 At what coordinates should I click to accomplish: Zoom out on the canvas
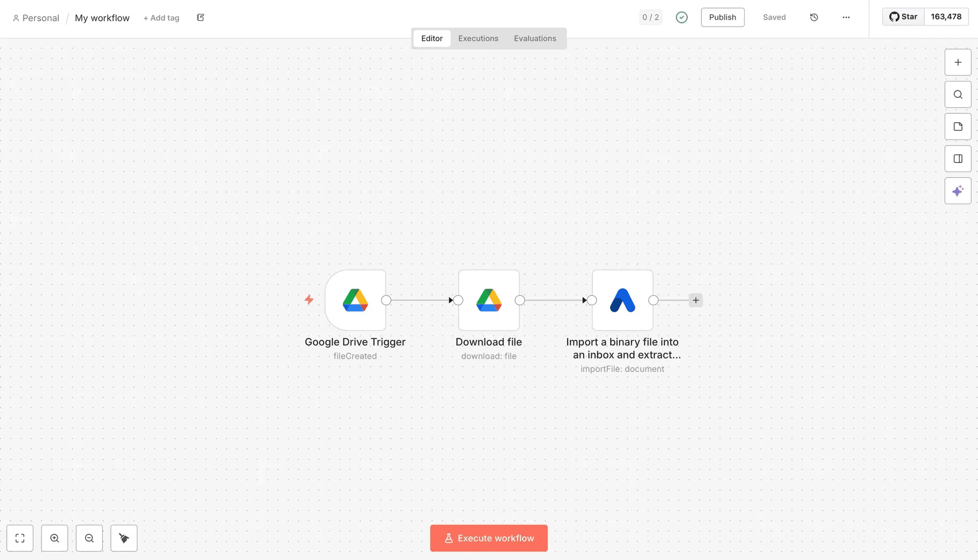click(89, 538)
